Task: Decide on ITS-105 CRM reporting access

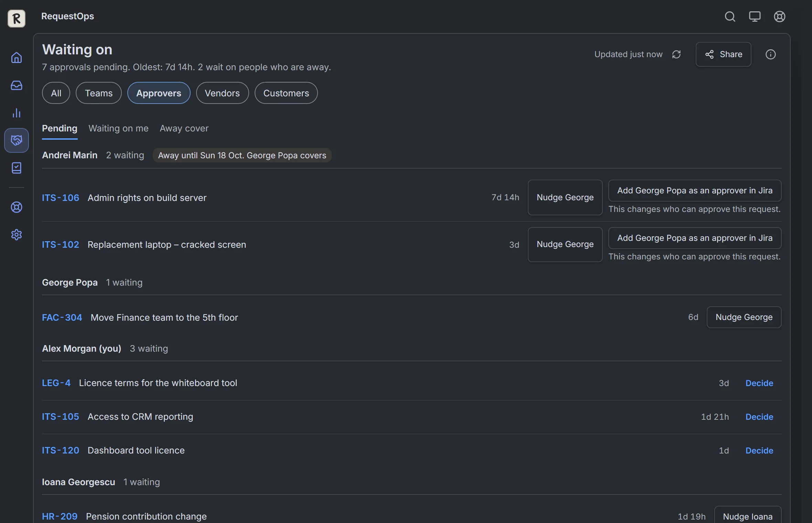Action: [x=759, y=417]
